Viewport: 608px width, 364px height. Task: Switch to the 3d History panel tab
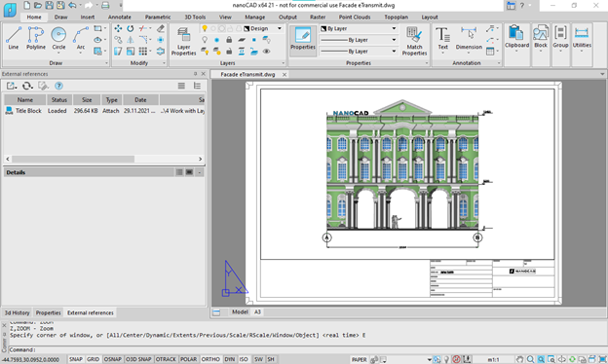click(x=18, y=312)
